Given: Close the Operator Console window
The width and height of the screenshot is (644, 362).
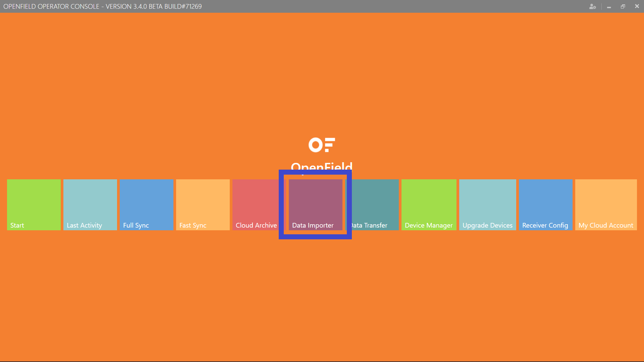Looking at the screenshot, I should pyautogui.click(x=637, y=6).
